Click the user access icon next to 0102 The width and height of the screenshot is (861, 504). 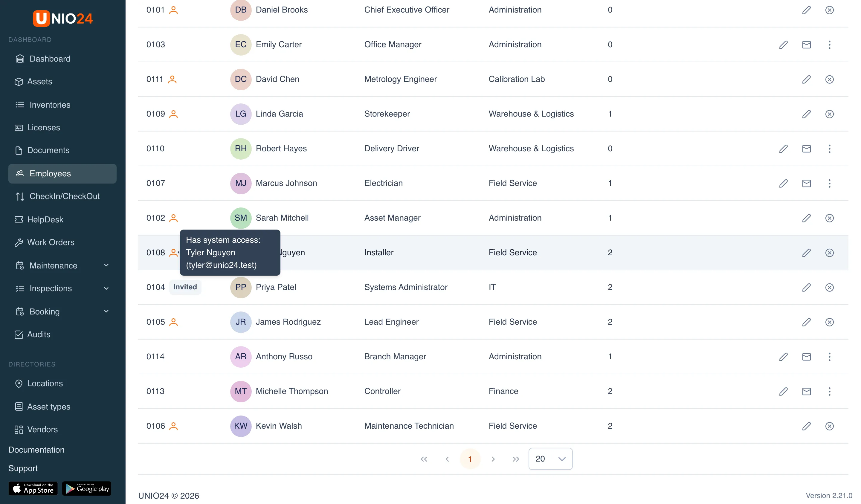click(x=174, y=218)
